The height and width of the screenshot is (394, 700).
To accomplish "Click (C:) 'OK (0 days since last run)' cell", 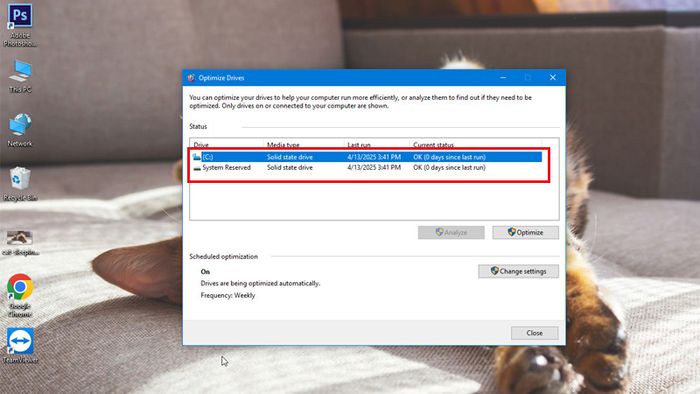I will 449,157.
